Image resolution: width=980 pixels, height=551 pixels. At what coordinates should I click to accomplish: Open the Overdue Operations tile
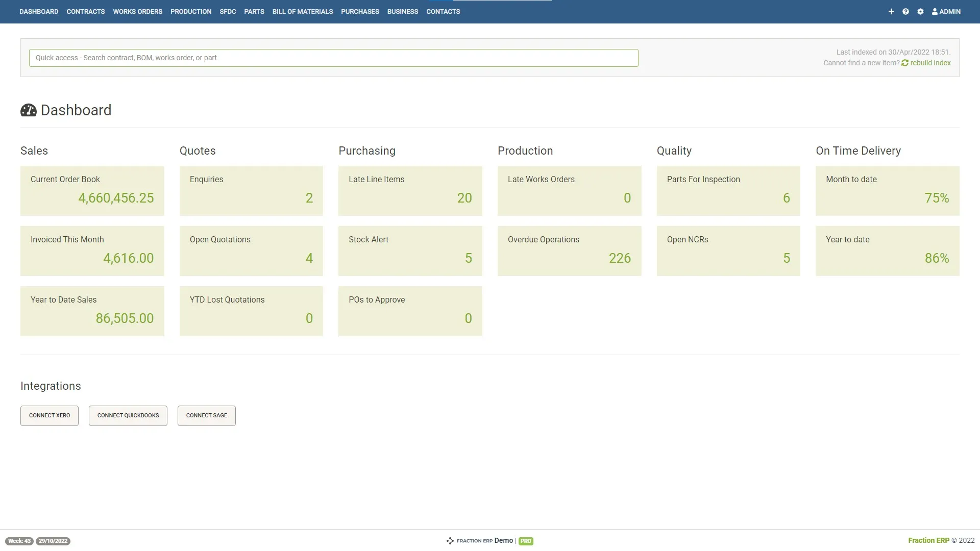[569, 251]
